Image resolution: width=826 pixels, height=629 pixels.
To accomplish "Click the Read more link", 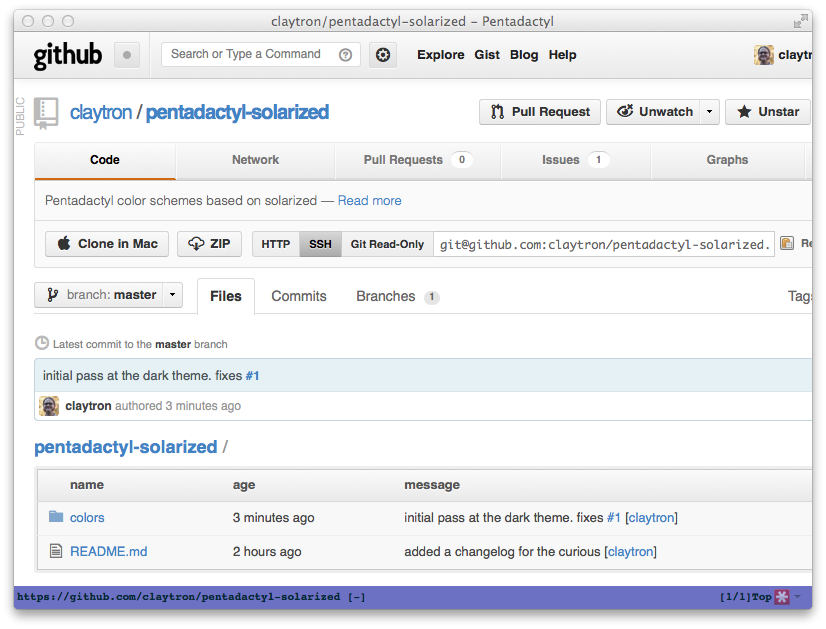I will [370, 201].
